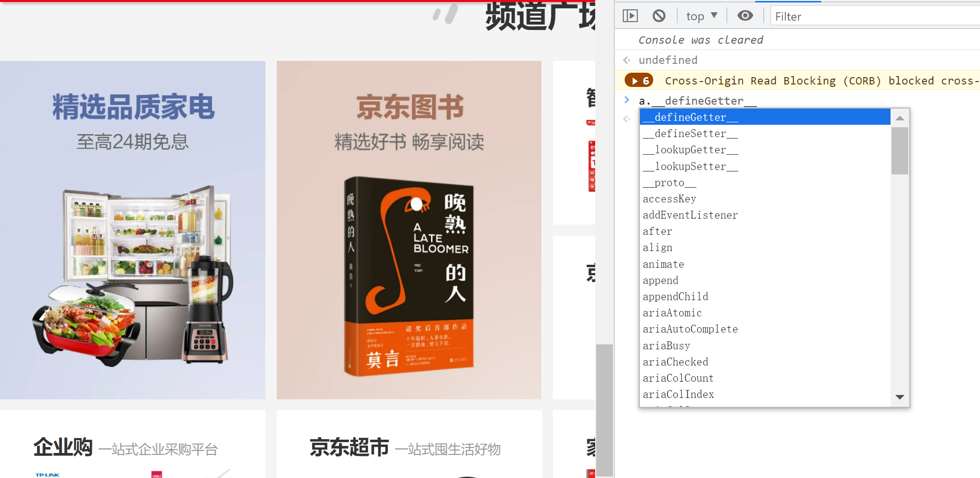Choose __lookupSetter__ suggestion
Screen dimensions: 980x478
pos(765,166)
